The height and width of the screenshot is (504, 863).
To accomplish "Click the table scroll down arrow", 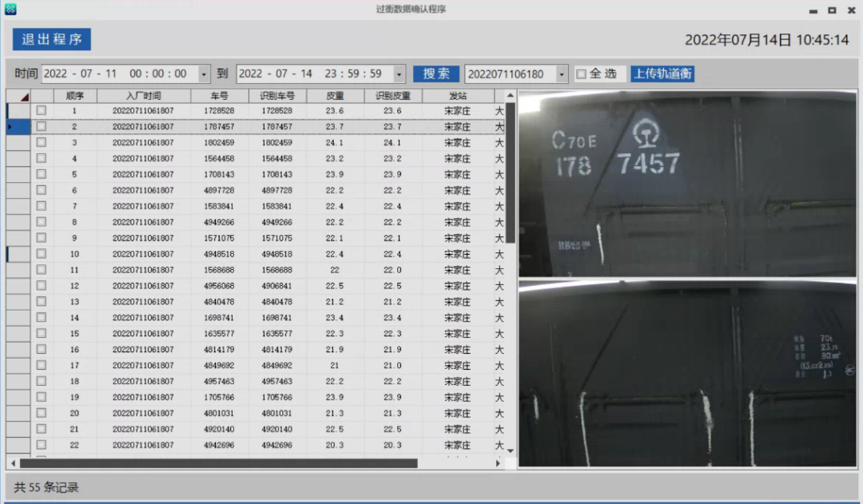I will point(510,450).
